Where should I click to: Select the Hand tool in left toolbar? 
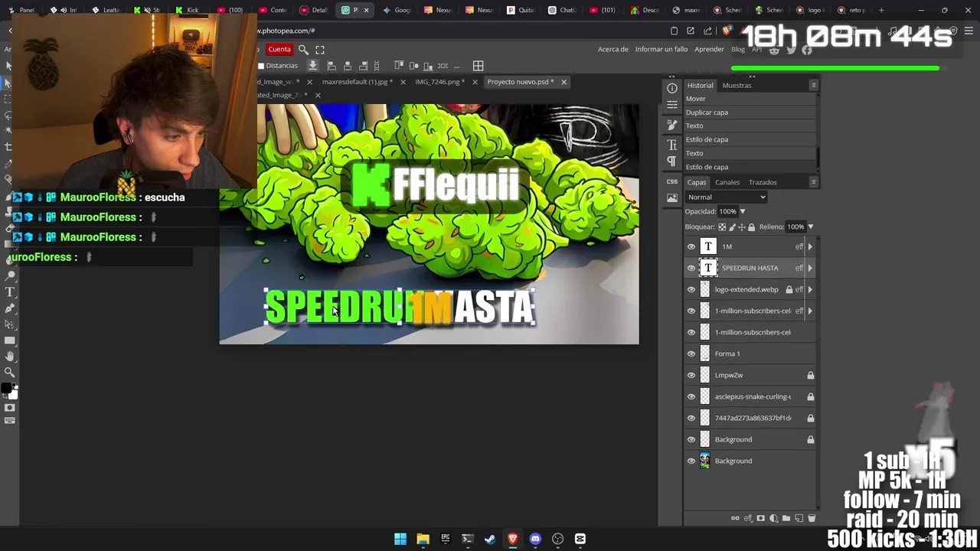[9, 357]
